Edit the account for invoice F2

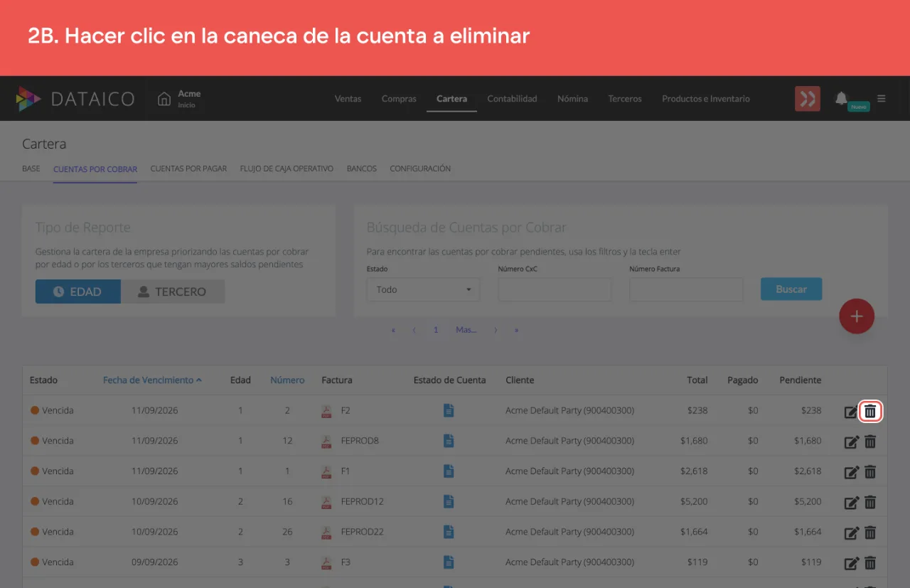click(851, 411)
